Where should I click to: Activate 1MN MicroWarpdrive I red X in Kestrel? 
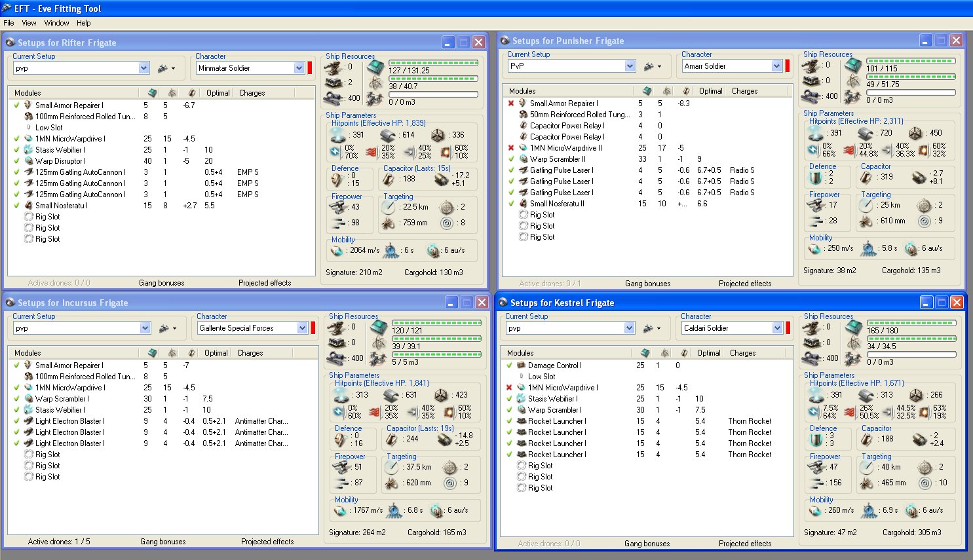[x=509, y=387]
